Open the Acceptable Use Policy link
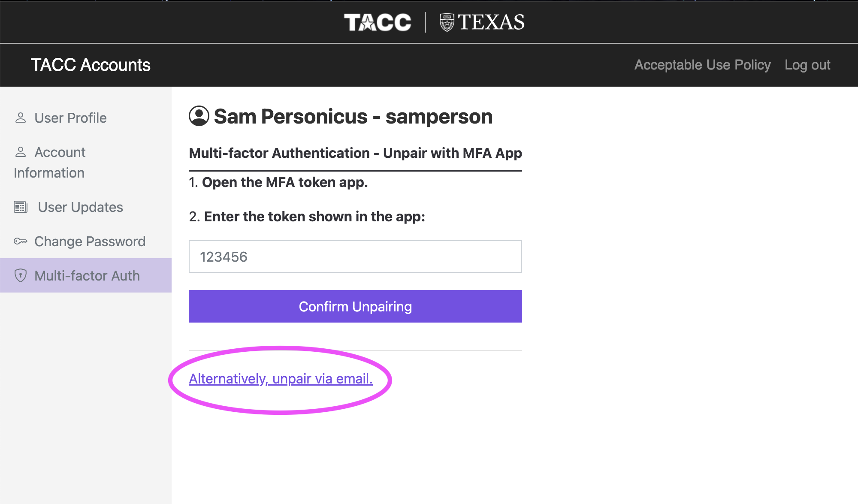Screen dimensions: 858x504 (x=702, y=65)
